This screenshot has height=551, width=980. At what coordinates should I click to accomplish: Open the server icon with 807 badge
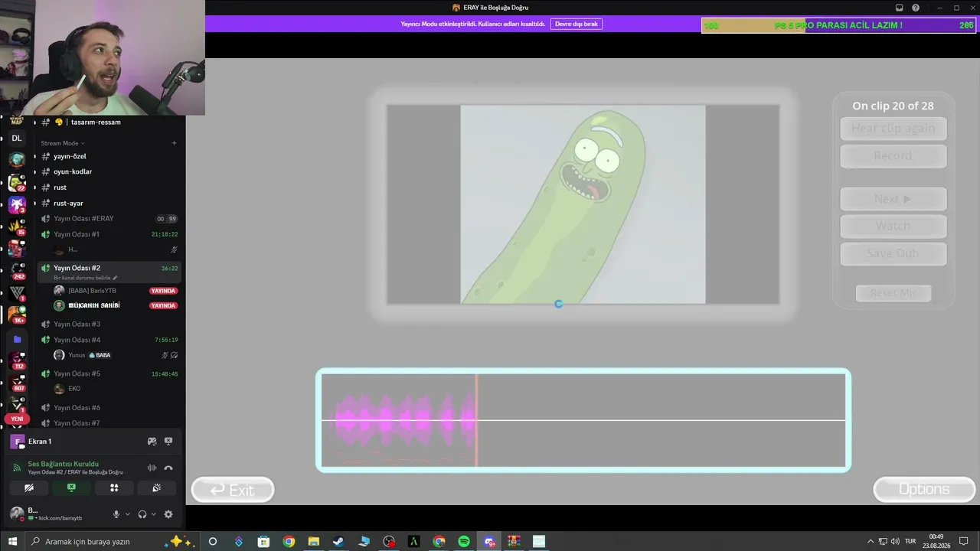coord(17,381)
